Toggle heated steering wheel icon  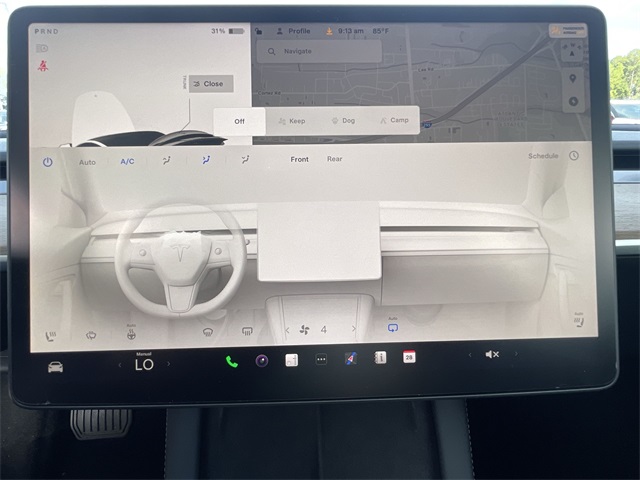131,334
